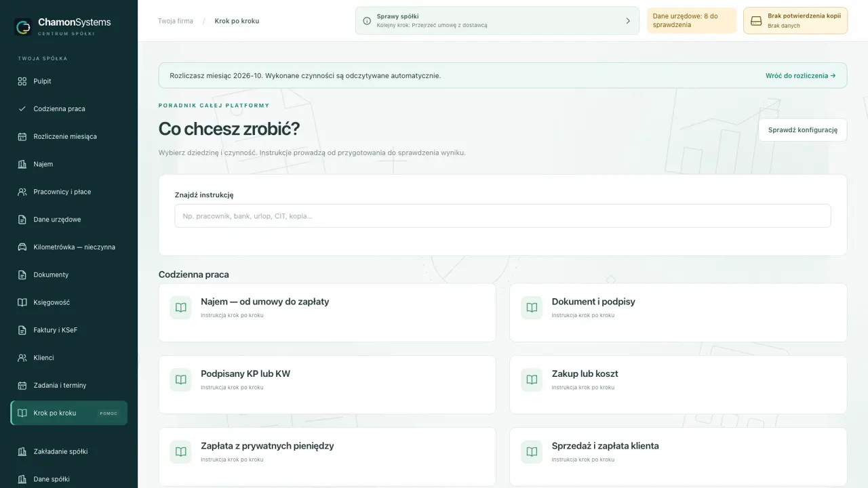Click the Zadania i terminy calendar icon
Screen dimensions: 868x488
(22, 385)
